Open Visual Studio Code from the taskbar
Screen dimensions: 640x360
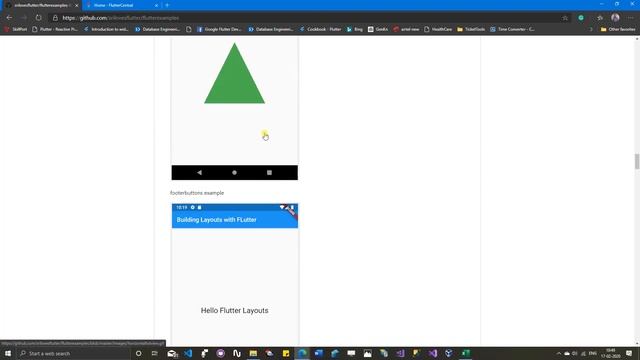(188, 353)
